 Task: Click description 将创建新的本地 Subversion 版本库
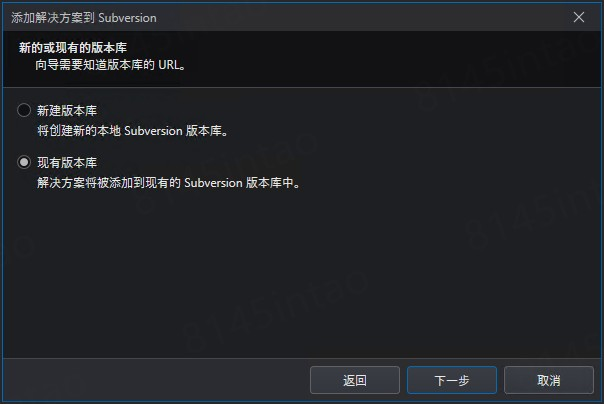pos(133,131)
